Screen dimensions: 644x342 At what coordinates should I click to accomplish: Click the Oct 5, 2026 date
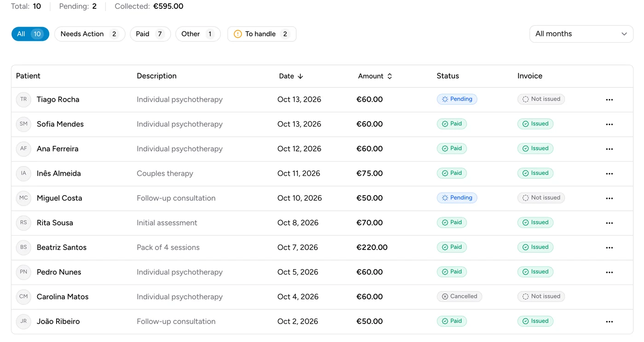pyautogui.click(x=298, y=272)
